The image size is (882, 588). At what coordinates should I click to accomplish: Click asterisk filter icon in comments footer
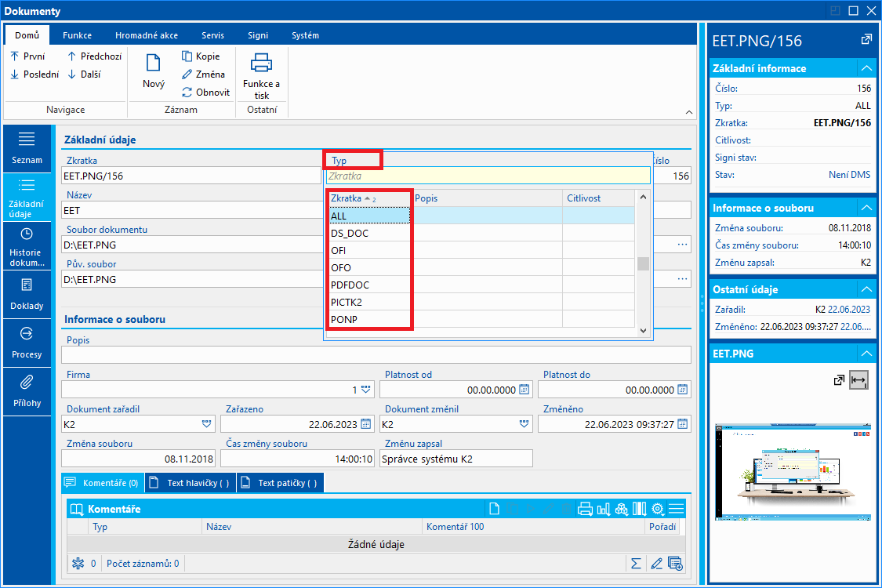pos(78,563)
